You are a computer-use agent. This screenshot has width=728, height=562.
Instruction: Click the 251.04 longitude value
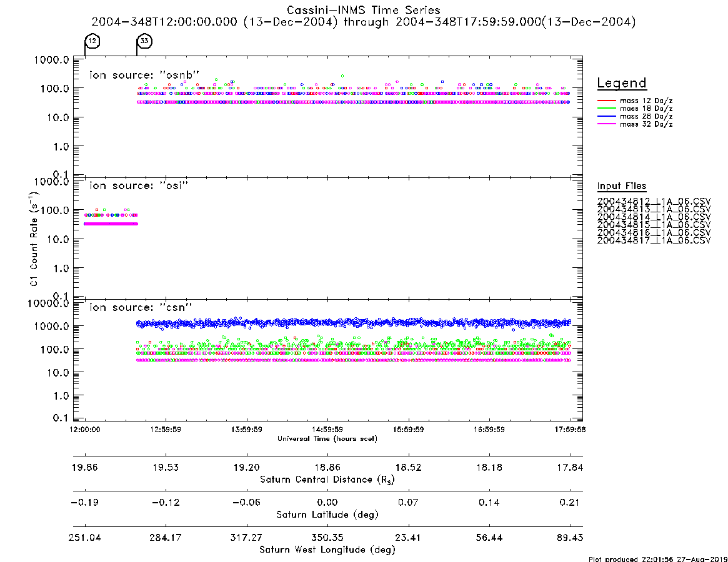(85, 538)
